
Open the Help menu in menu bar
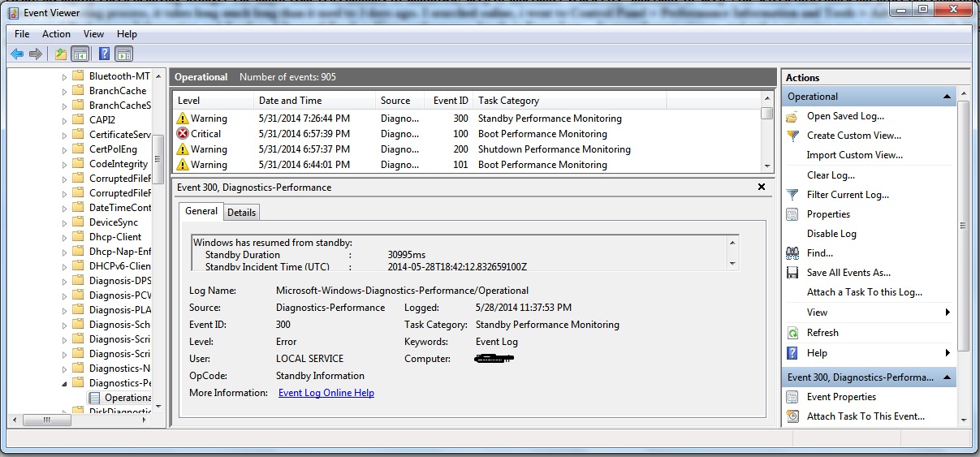pos(127,34)
